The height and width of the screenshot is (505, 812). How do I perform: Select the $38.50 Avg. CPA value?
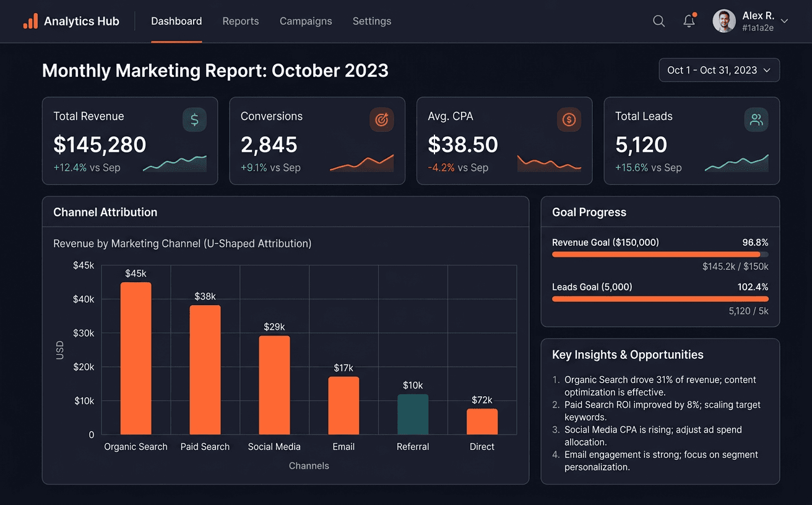[463, 144]
